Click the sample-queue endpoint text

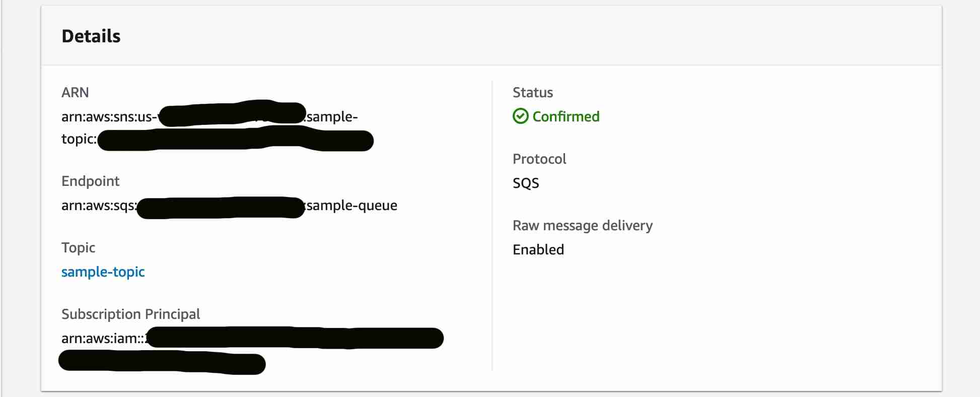click(352, 205)
